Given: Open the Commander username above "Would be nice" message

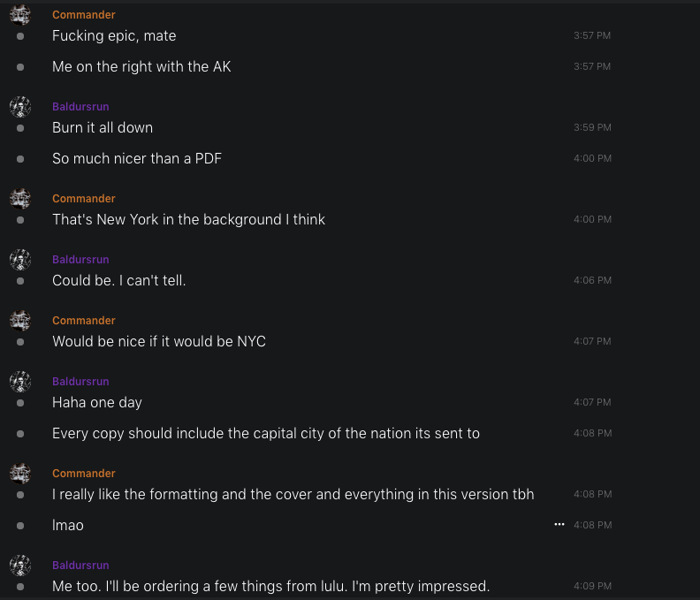Looking at the screenshot, I should click(x=83, y=321).
